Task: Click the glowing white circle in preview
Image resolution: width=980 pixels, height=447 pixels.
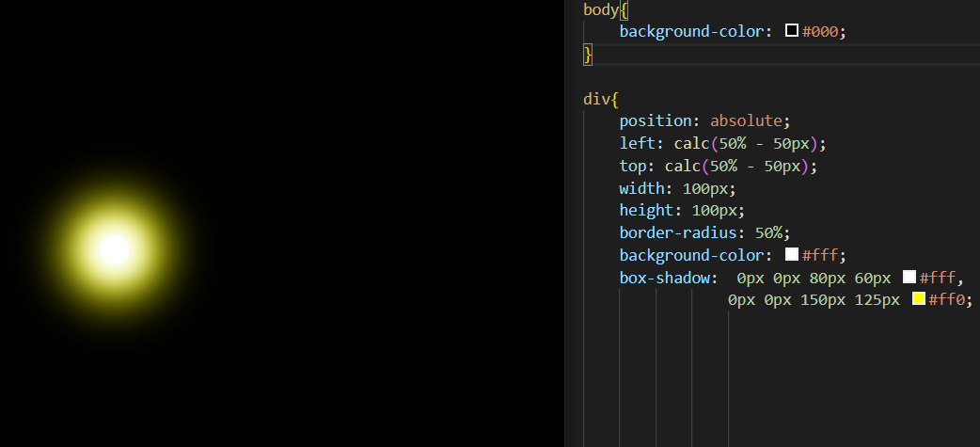Action: tap(114, 249)
